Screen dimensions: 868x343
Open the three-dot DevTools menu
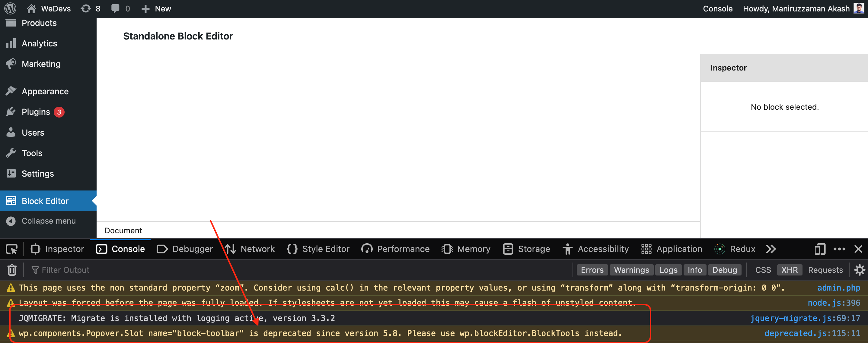840,249
